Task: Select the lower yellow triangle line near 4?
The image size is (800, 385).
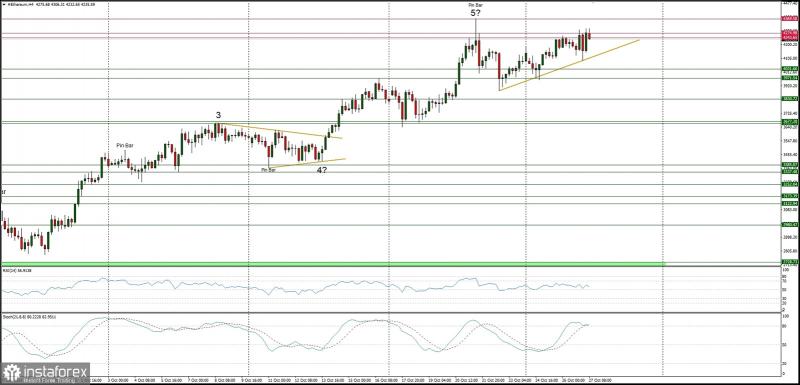Action: 307,163
